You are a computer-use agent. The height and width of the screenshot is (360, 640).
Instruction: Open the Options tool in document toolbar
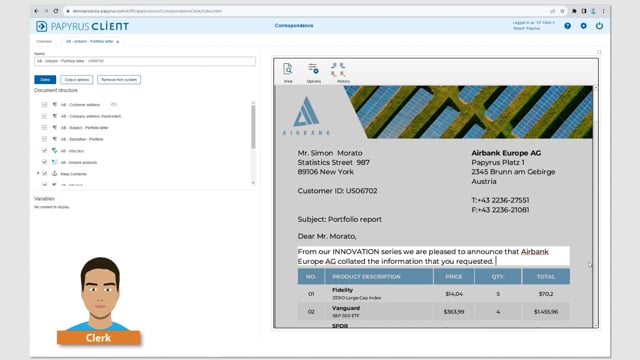click(x=313, y=73)
